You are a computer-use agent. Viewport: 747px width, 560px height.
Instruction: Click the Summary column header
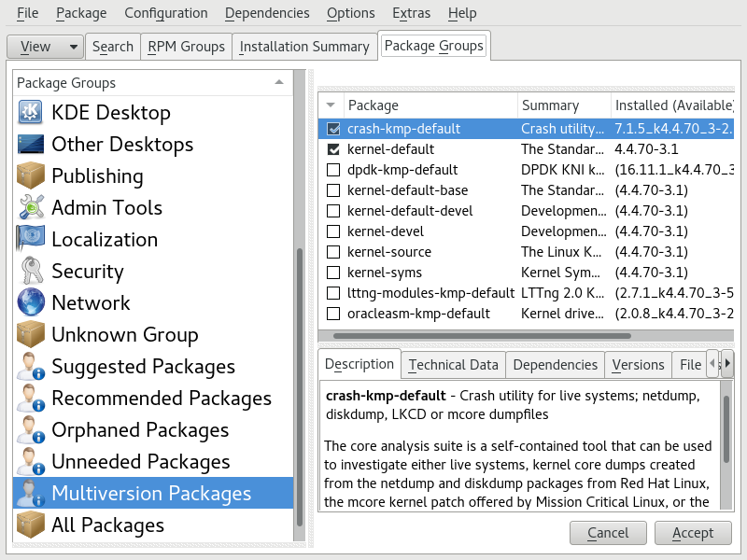coord(551,105)
